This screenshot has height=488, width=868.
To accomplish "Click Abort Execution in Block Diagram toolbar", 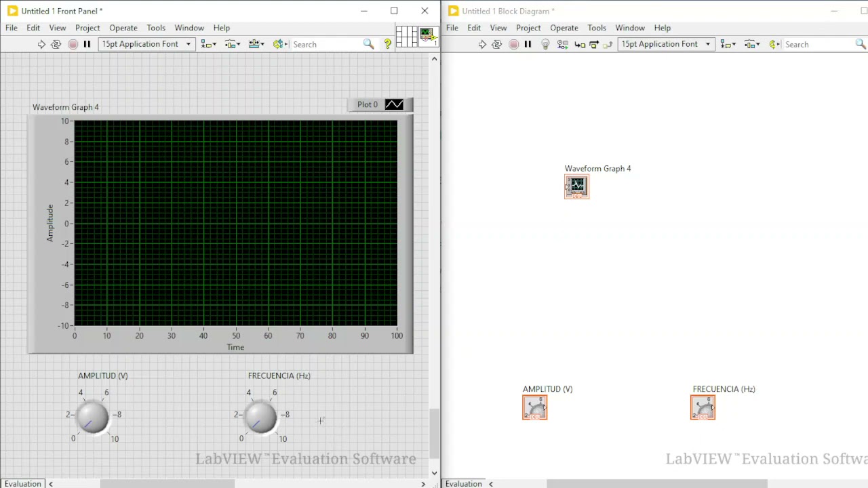I will click(513, 44).
